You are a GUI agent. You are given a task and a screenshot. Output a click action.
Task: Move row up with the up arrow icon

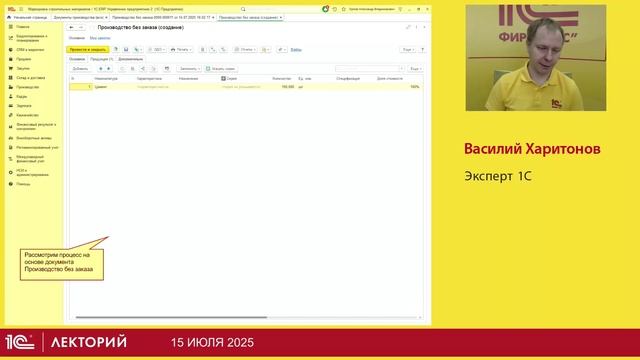(x=101, y=69)
